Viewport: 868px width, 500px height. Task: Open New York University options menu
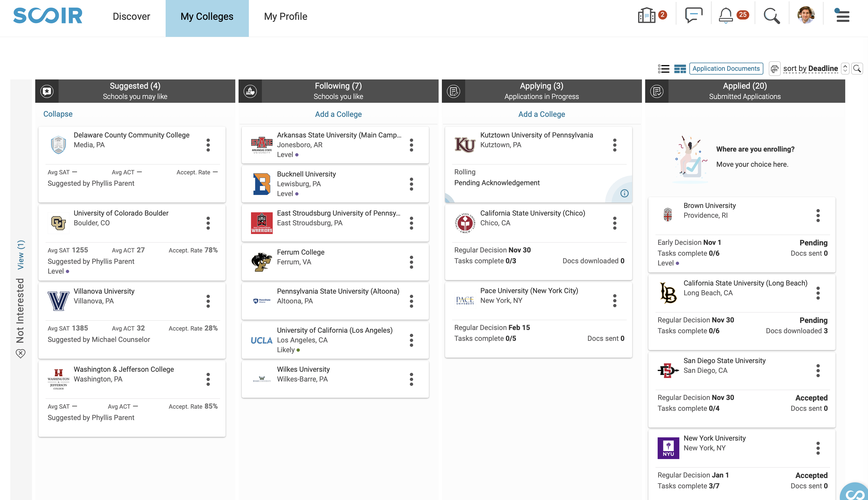tap(818, 448)
